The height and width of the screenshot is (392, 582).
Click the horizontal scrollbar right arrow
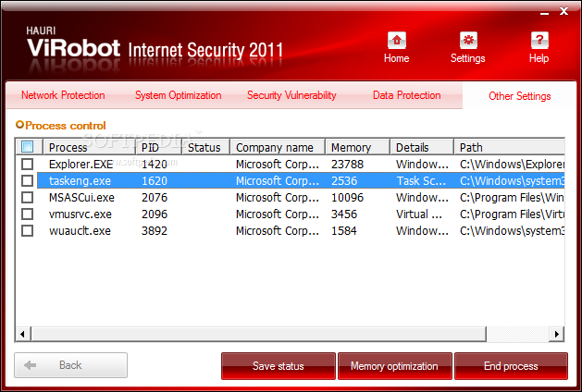556,334
